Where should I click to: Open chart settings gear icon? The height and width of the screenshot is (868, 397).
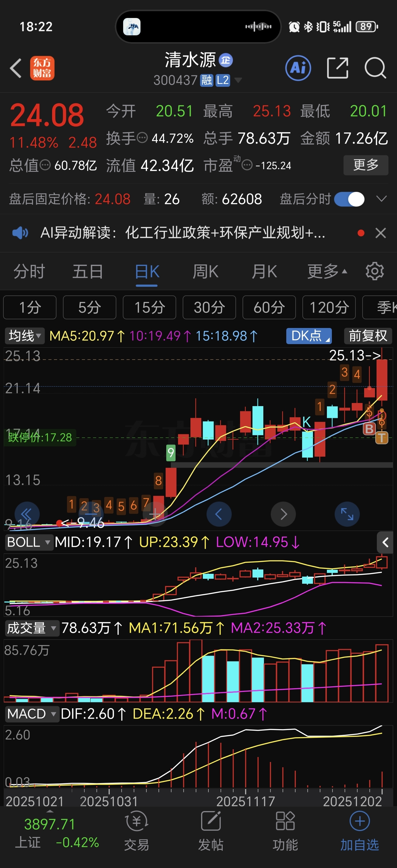click(375, 271)
